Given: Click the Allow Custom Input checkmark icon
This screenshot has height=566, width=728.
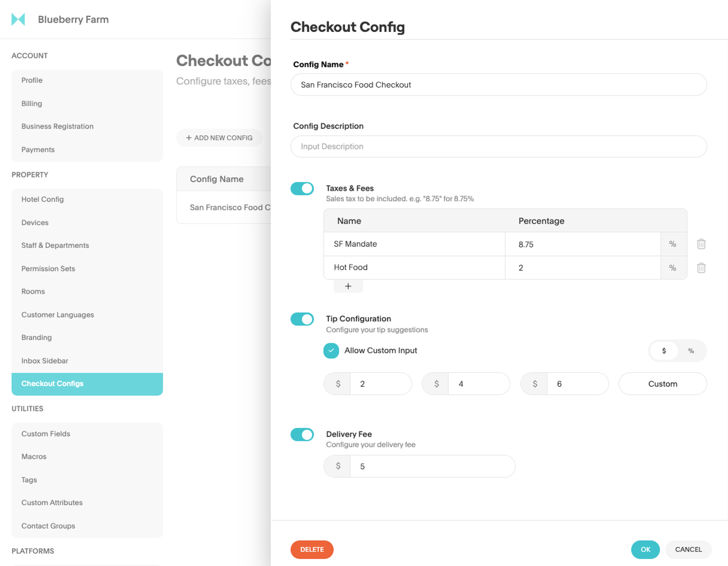Looking at the screenshot, I should coord(332,350).
